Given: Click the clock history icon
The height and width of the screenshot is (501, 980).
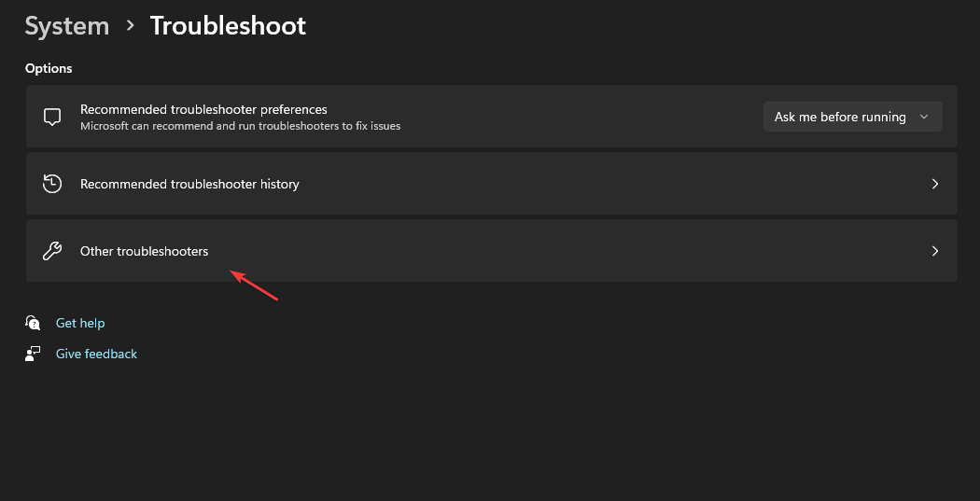Looking at the screenshot, I should [x=52, y=184].
